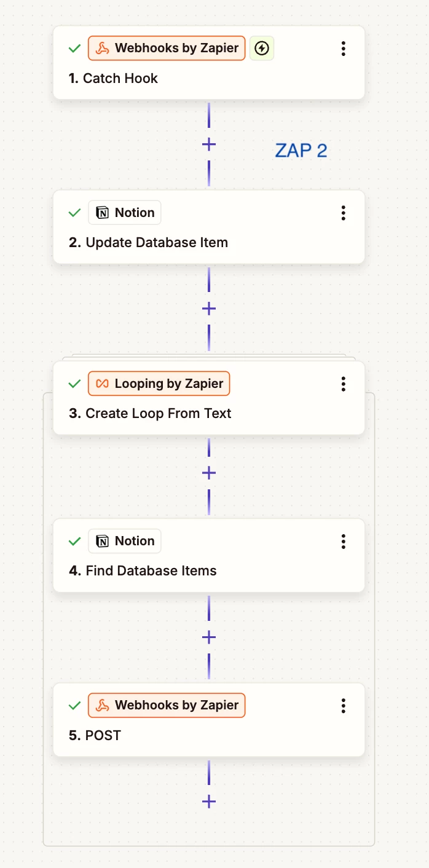Image resolution: width=429 pixels, height=868 pixels.
Task: Add step after the POST action
Action: point(209,802)
